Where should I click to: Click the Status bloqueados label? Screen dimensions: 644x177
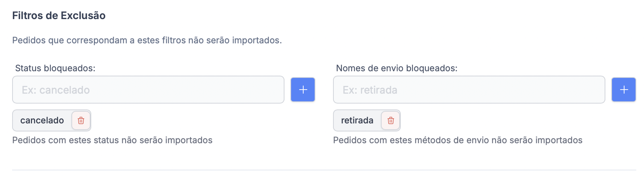click(55, 68)
